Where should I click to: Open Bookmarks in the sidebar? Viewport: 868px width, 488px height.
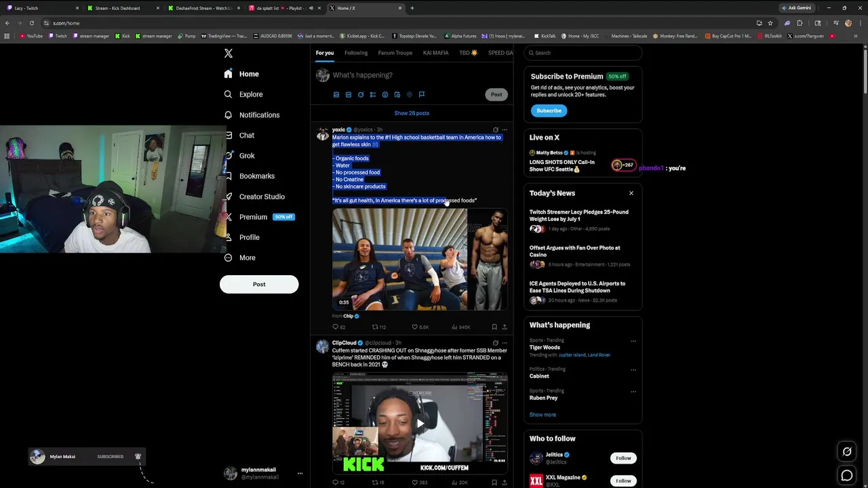click(x=249, y=176)
